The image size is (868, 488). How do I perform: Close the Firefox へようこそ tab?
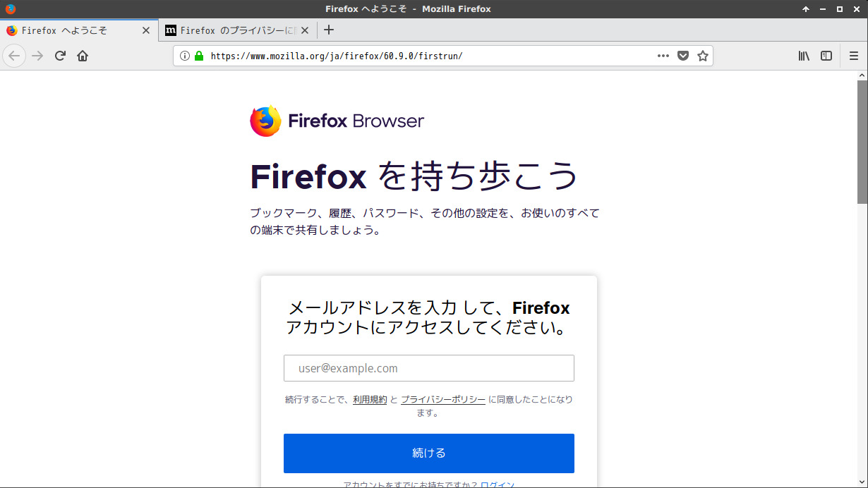point(146,30)
